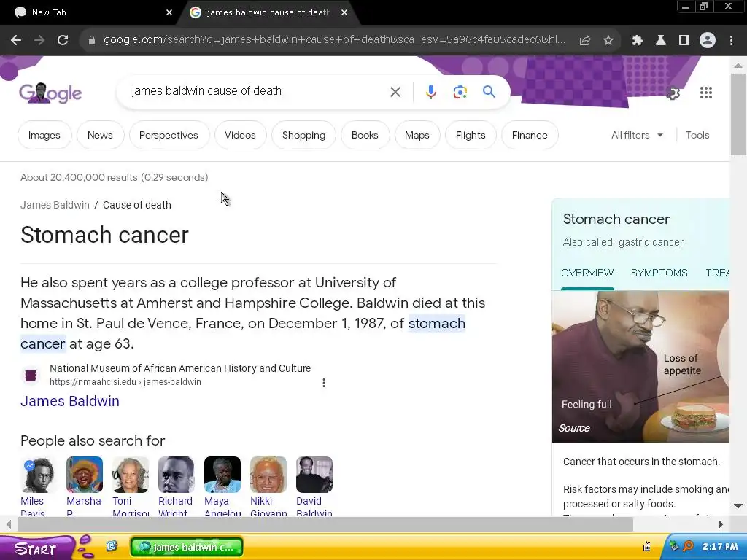The width and height of the screenshot is (747, 560).
Task: Select Nikki Giovanni in related people
Action: tap(268, 486)
